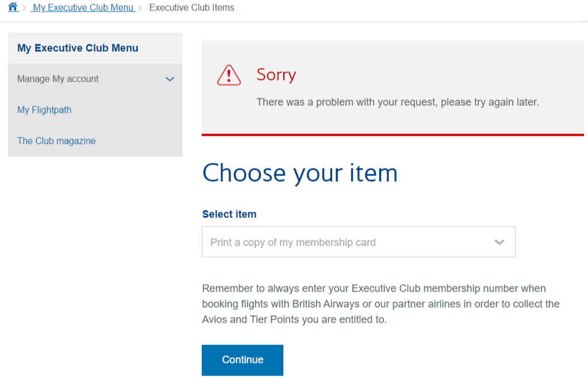The width and height of the screenshot is (588, 391).
Task: Click the Executive Club membership reminder paragraph
Action: (381, 304)
